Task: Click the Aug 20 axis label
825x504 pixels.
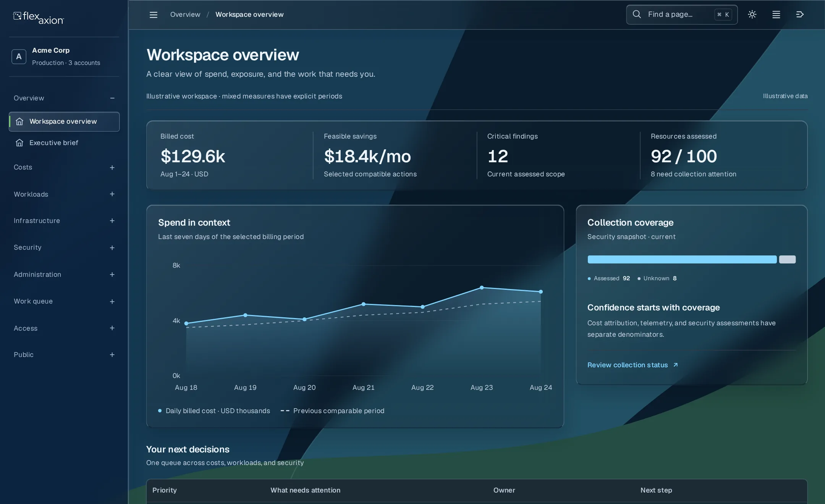Action: click(304, 388)
